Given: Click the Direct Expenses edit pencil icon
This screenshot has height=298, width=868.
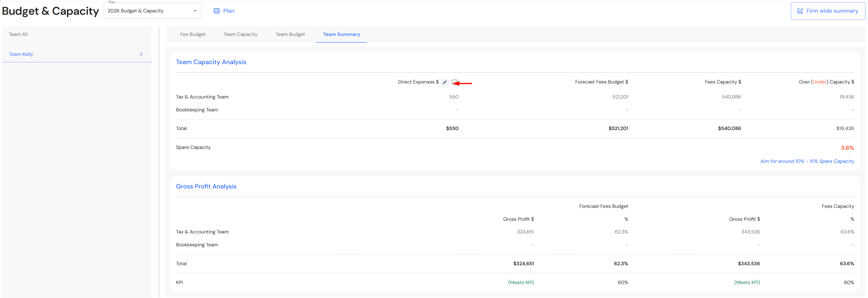Looking at the screenshot, I should point(445,82).
